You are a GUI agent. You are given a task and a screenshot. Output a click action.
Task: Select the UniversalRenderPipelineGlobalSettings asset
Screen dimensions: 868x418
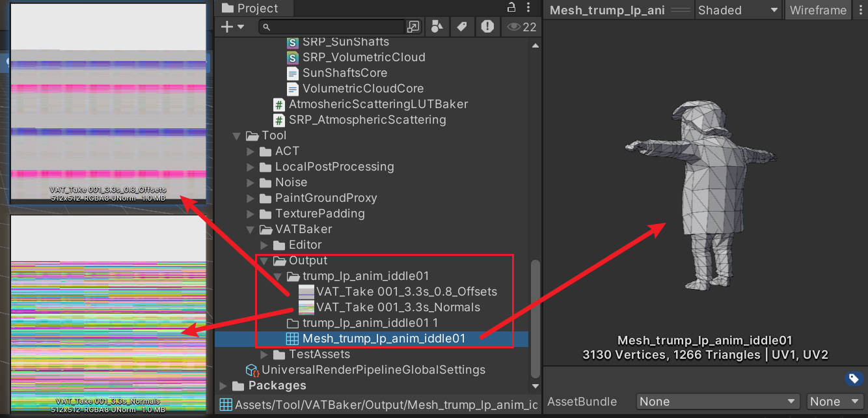pos(373,370)
